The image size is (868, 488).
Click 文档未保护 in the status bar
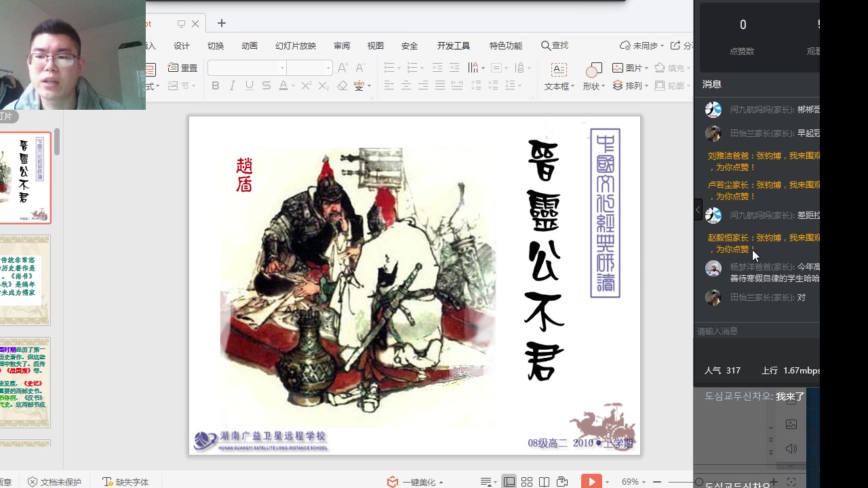tap(55, 482)
